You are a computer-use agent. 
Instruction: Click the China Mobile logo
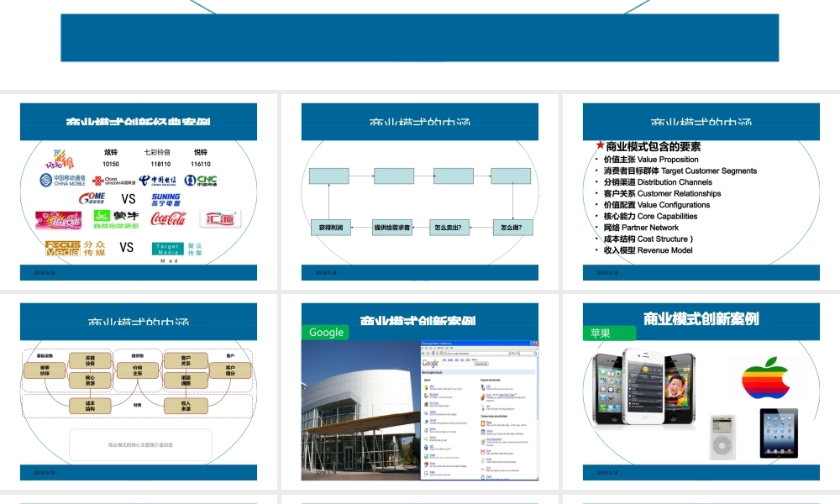coord(62,180)
